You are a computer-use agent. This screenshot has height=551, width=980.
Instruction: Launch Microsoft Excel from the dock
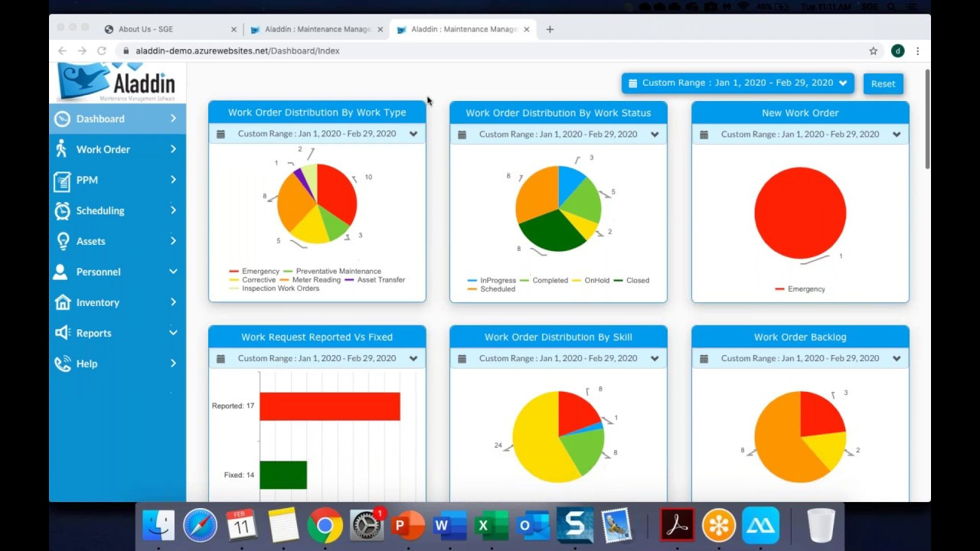click(x=491, y=526)
